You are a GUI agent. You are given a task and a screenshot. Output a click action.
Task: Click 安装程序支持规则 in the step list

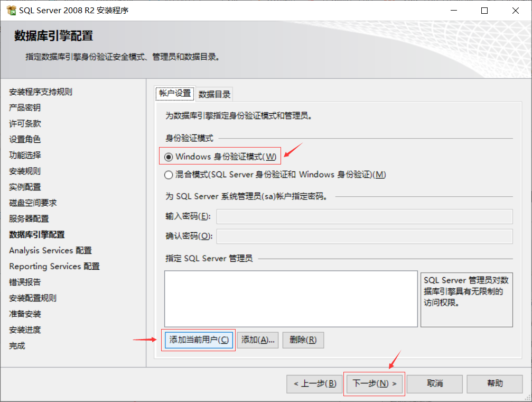coord(41,92)
